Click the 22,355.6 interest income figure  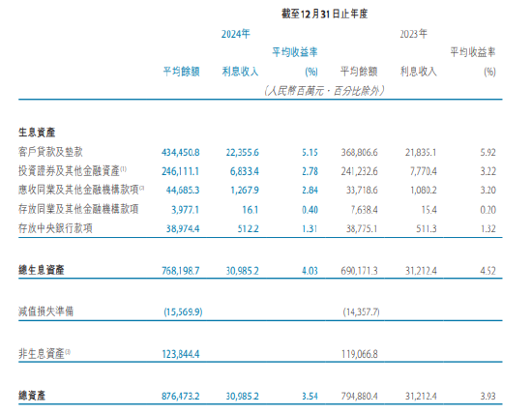[242, 152]
